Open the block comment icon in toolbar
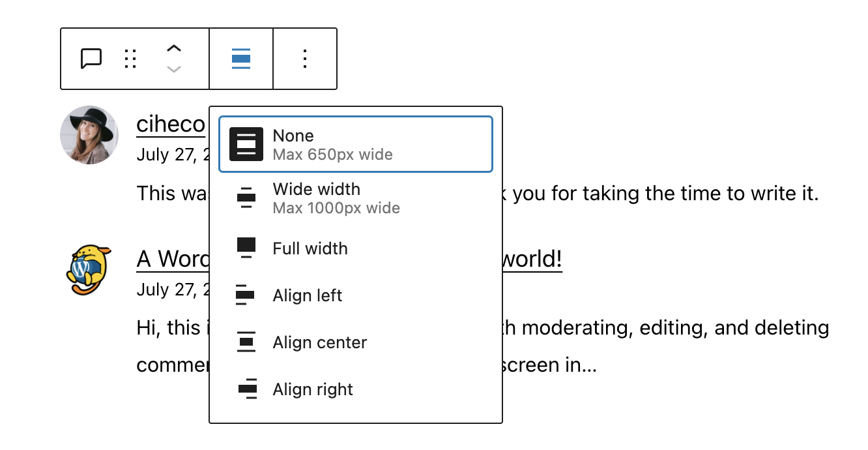The image size is (868, 450). point(91,58)
